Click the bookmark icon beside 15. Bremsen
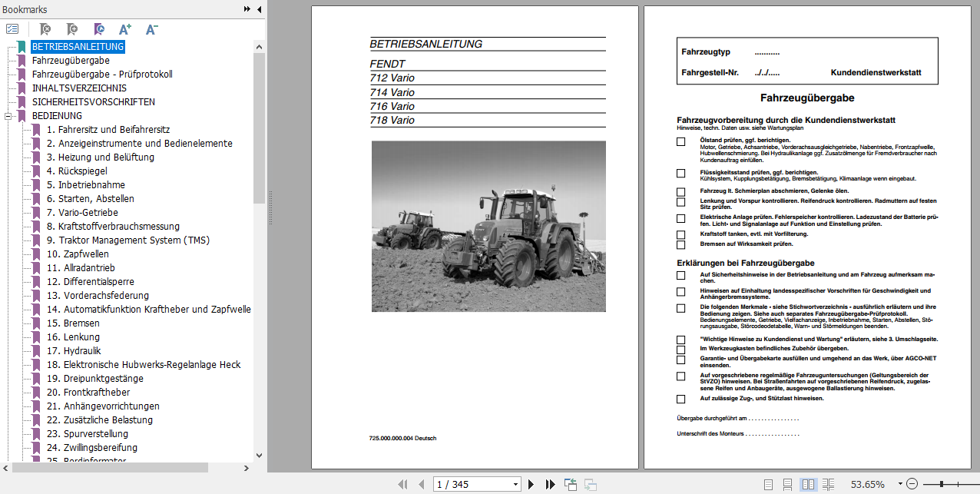Image resolution: width=980 pixels, height=494 pixels. (36, 323)
